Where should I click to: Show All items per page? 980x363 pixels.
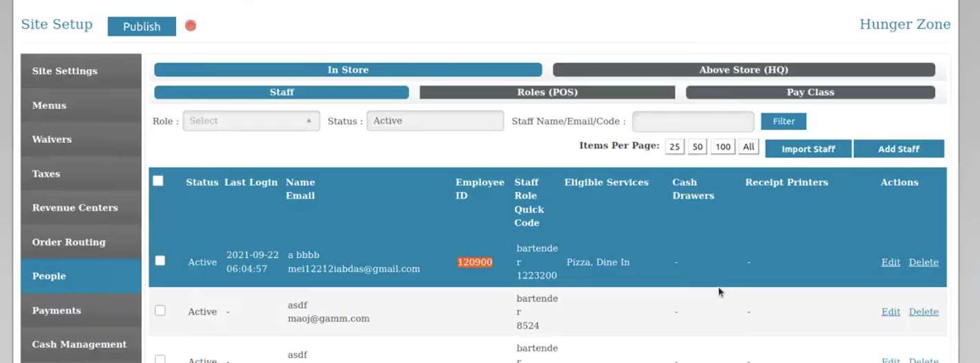click(749, 147)
